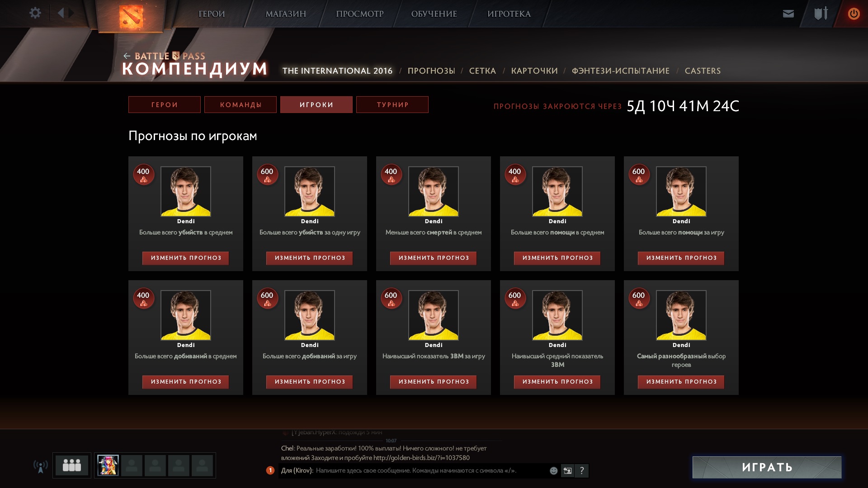Viewport: 868px width, 488px height.
Task: Click the 400 points badge on fewest deaths card
Action: point(391,175)
